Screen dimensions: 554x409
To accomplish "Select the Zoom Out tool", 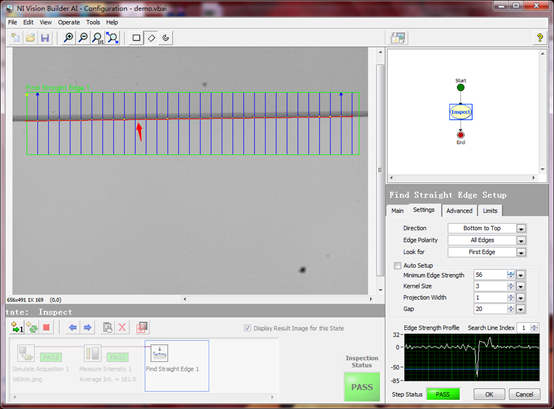I will point(83,38).
